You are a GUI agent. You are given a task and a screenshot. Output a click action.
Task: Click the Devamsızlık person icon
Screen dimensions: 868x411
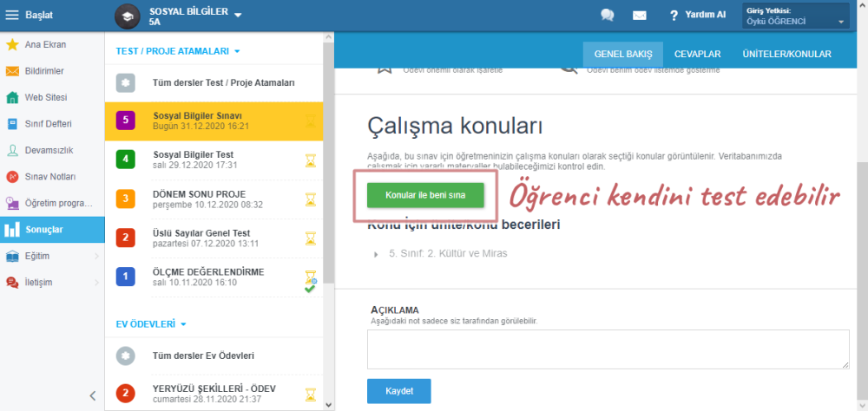pyautogui.click(x=12, y=151)
